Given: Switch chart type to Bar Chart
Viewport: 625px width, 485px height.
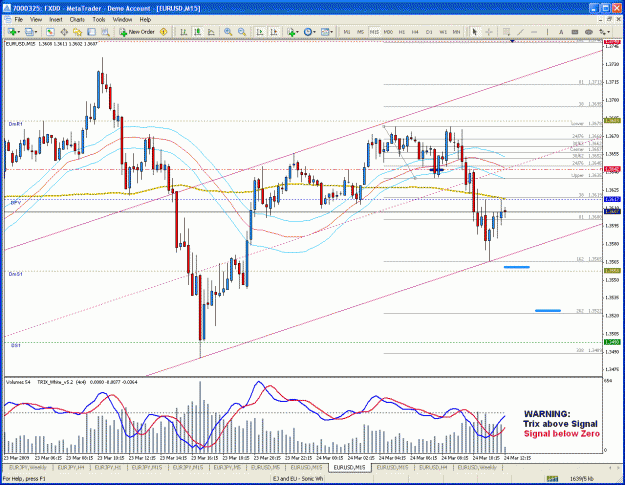Looking at the screenshot, I should (184, 32).
